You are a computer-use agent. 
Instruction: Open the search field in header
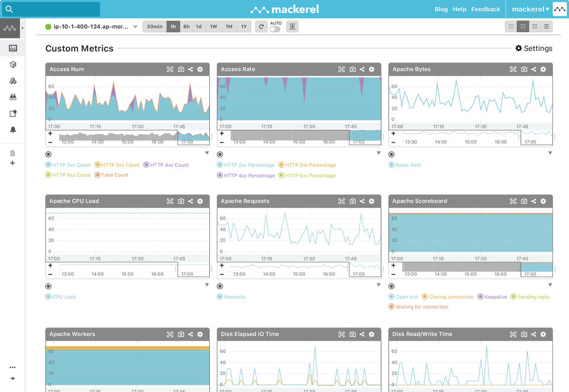51,9
